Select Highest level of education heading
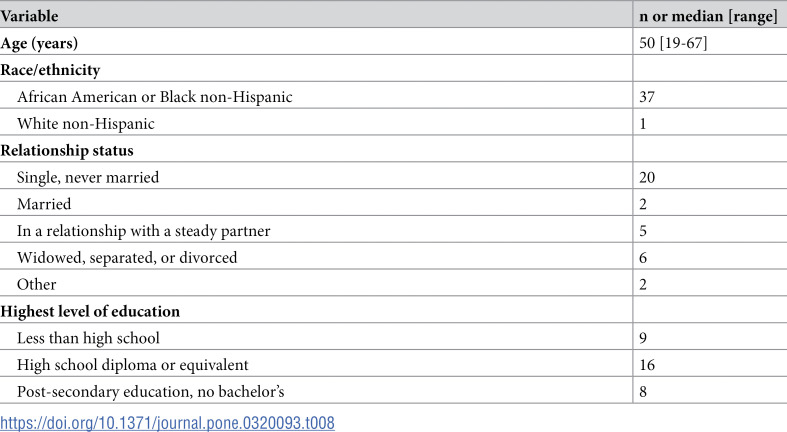 click(x=90, y=311)
